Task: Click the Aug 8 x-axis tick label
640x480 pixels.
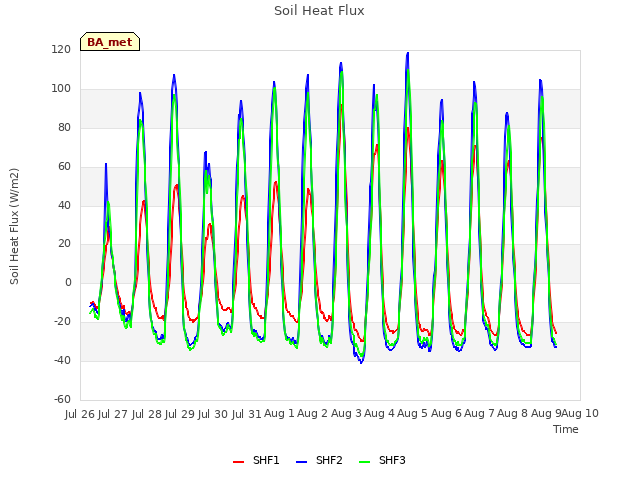Action: tap(513, 413)
